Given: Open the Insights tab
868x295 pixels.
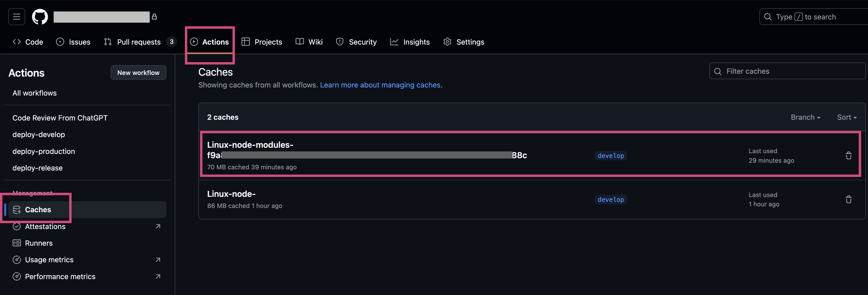Looking at the screenshot, I should [416, 42].
